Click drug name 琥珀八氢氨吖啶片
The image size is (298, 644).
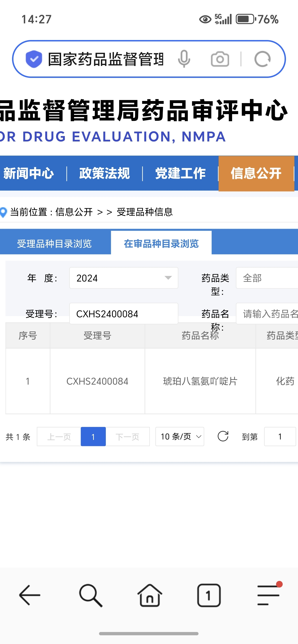[x=200, y=381]
